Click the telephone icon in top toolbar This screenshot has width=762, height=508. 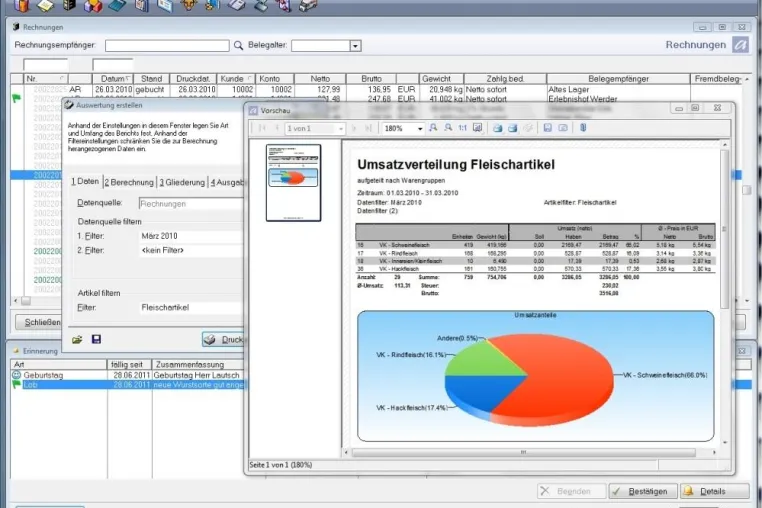coord(236,5)
